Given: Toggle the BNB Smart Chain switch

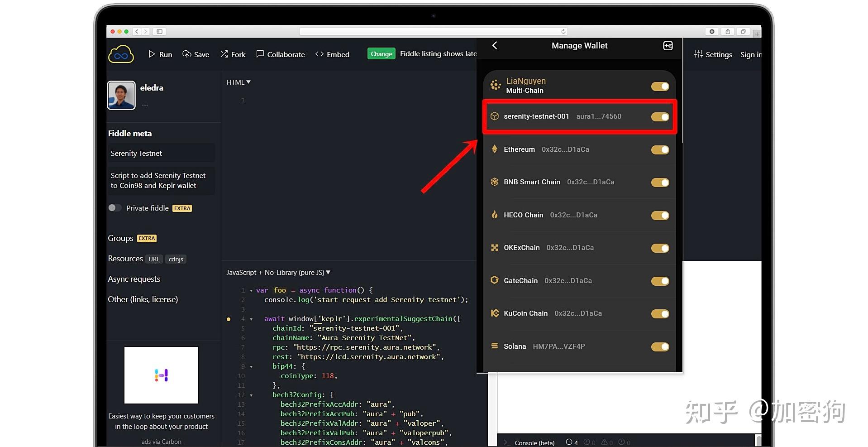Looking at the screenshot, I should point(660,183).
